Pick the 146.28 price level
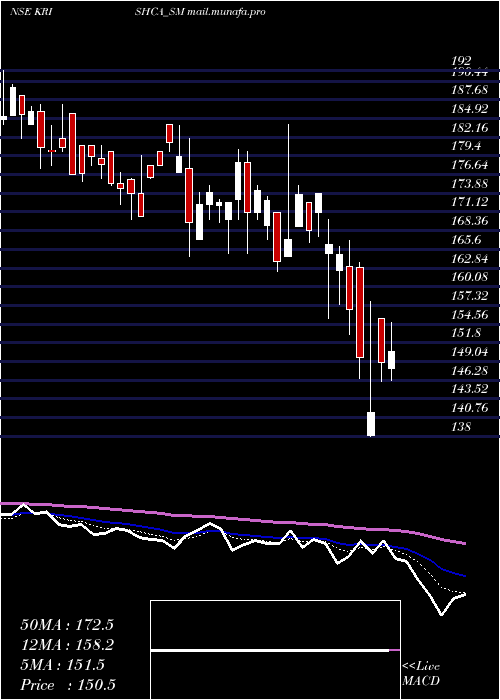 470,371
